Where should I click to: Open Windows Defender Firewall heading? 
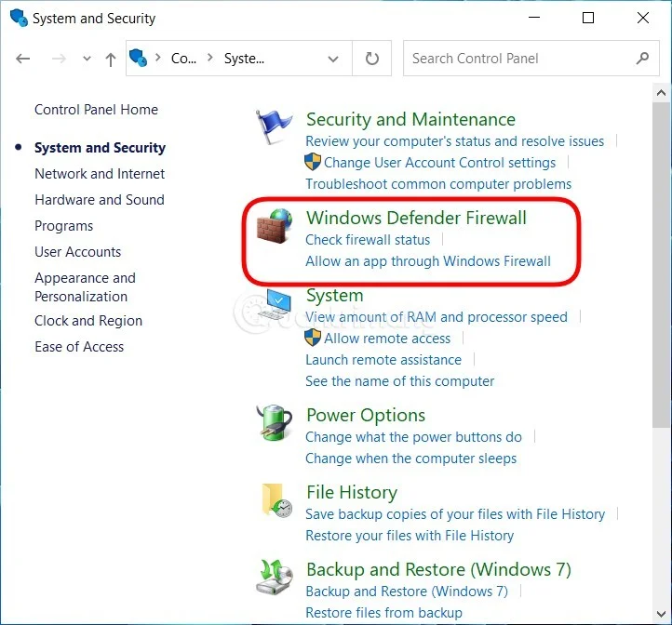click(x=416, y=218)
